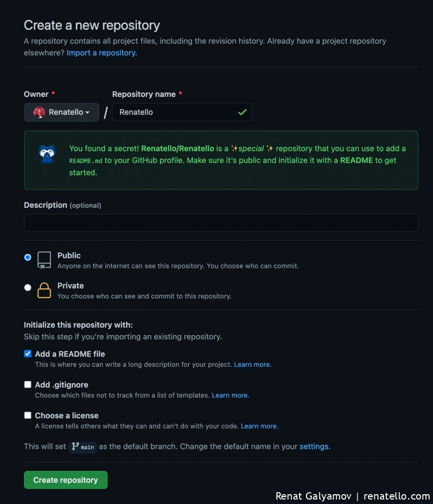The image size is (433, 504).
Task: Click into the Description input field
Action: pos(221,223)
